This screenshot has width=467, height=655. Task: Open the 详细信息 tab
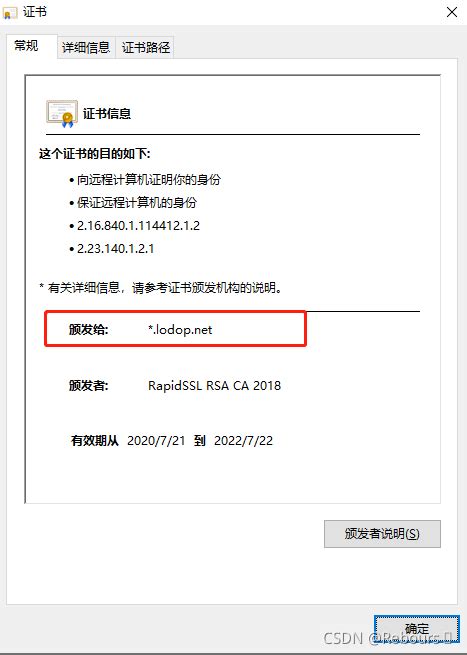pyautogui.click(x=86, y=47)
